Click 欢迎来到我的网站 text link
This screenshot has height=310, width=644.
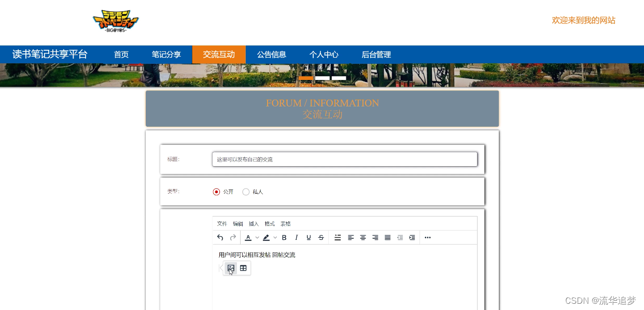coord(584,20)
